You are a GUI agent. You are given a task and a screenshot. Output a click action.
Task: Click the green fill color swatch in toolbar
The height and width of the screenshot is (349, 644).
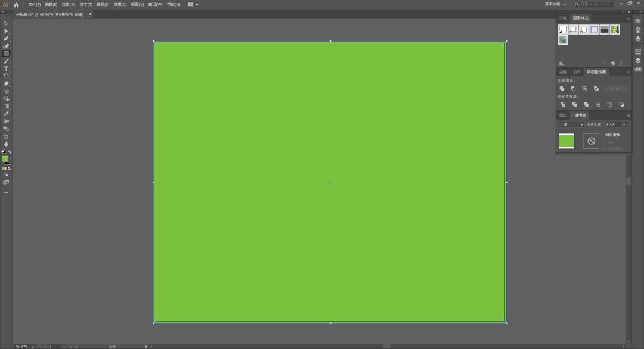(4, 158)
